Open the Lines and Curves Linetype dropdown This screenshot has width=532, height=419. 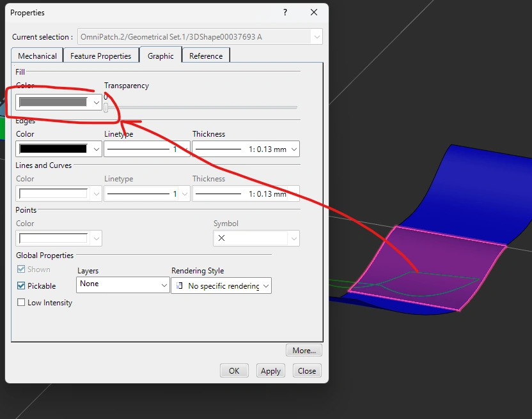coord(147,194)
